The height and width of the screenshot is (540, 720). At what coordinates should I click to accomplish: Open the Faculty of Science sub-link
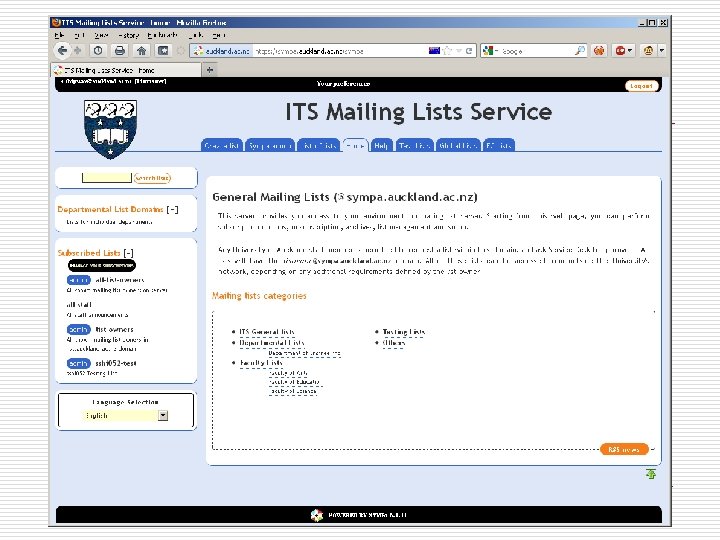(292, 391)
